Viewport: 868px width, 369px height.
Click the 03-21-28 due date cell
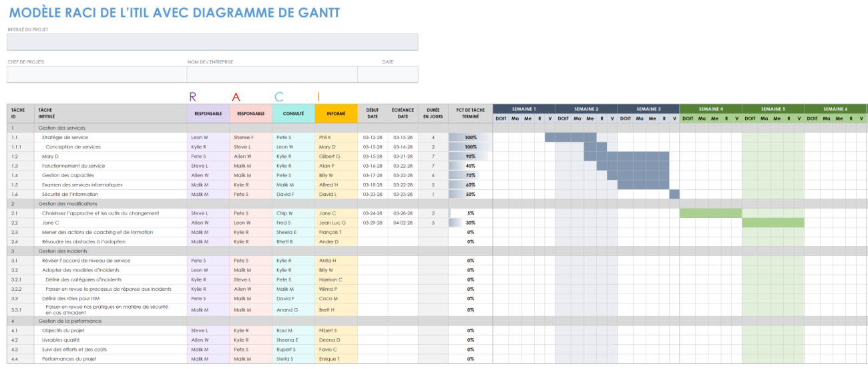(403, 156)
